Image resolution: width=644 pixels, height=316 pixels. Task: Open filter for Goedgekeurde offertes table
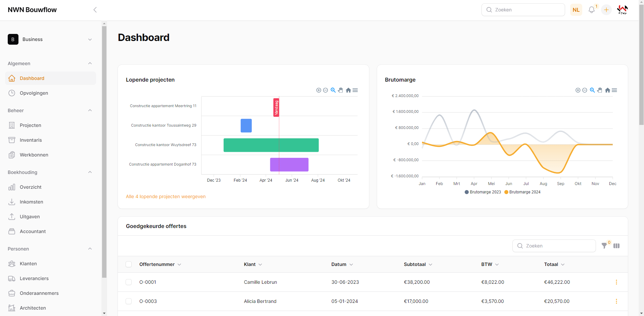pos(604,246)
